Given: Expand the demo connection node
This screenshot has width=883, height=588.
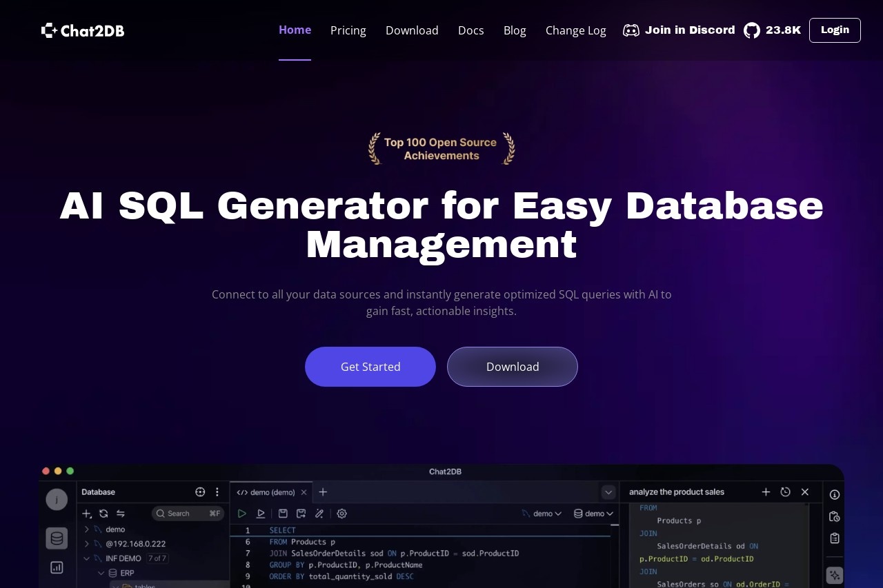Looking at the screenshot, I should click(86, 529).
